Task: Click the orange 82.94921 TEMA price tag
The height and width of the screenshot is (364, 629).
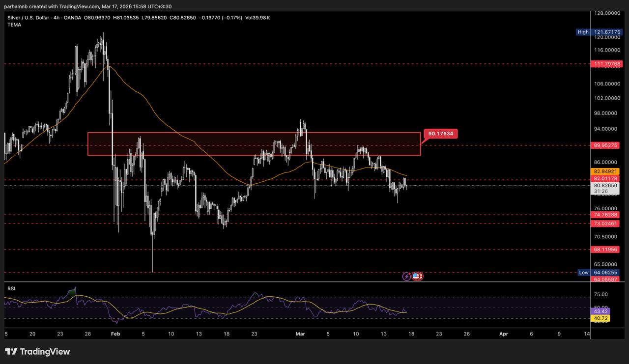Action: pyautogui.click(x=605, y=171)
